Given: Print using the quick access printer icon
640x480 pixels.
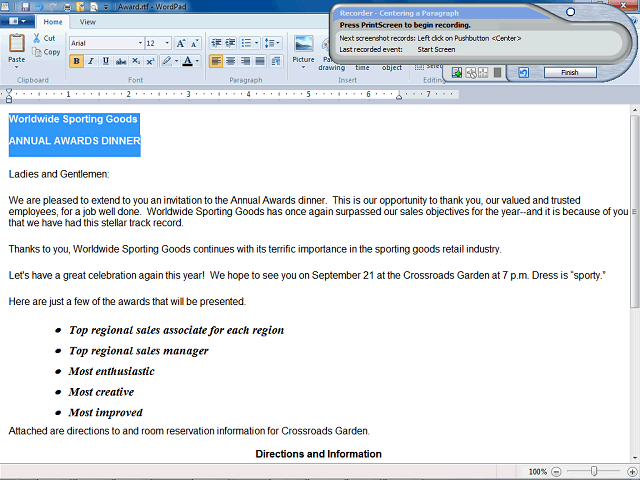Looking at the screenshot, I should [x=67, y=7].
